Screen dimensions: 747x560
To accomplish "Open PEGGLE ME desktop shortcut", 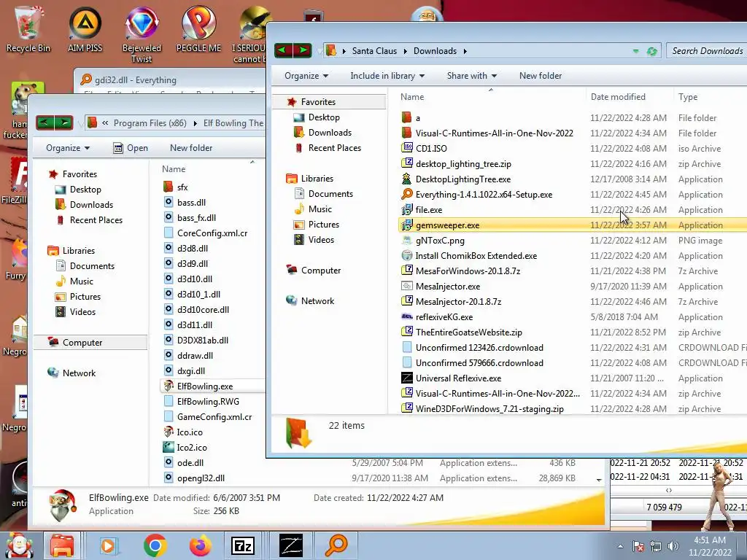I will pos(198,28).
